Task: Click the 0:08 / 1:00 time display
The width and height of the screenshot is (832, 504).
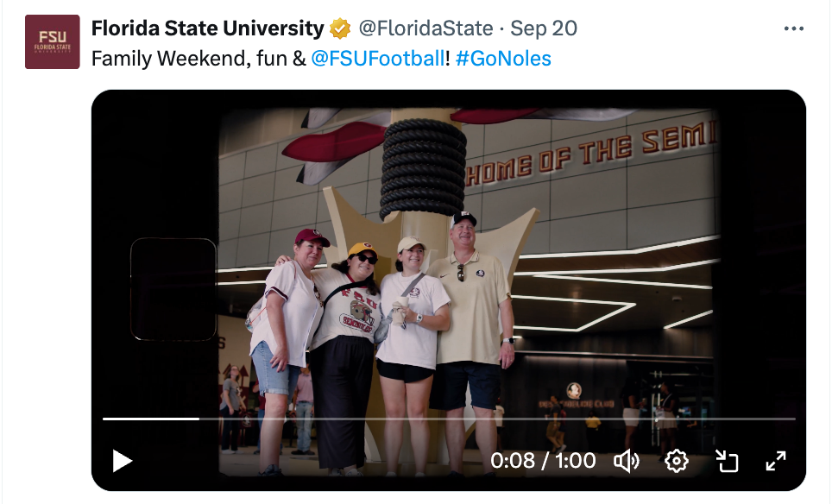Action: 543,461
